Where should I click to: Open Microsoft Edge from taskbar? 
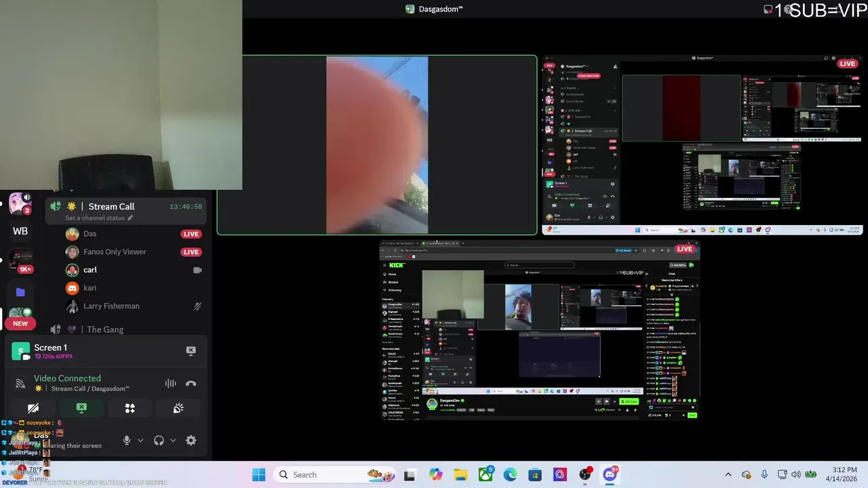coord(510,475)
